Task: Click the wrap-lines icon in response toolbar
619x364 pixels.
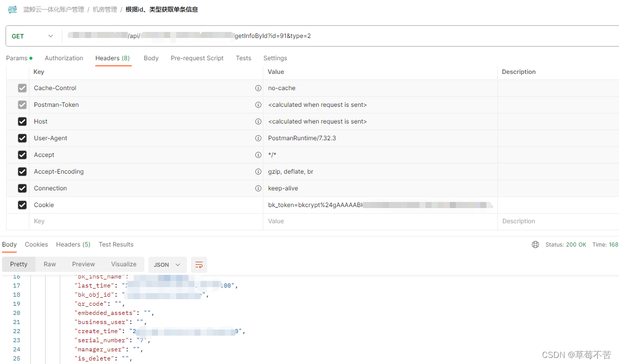Action: pyautogui.click(x=199, y=264)
